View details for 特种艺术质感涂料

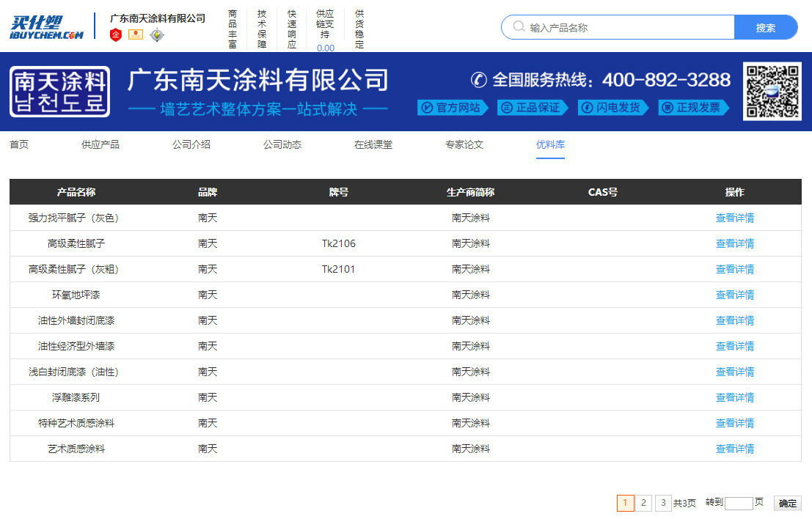point(735,423)
